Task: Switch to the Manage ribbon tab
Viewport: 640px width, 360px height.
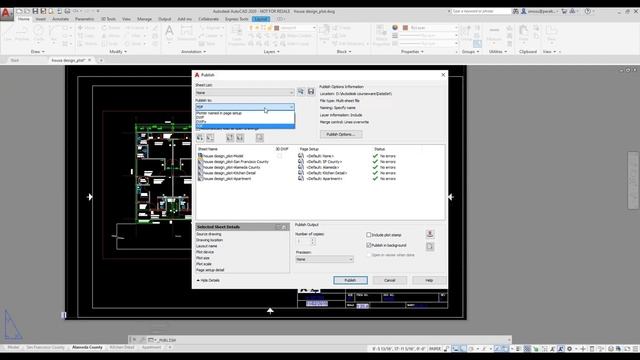Action: click(144, 19)
